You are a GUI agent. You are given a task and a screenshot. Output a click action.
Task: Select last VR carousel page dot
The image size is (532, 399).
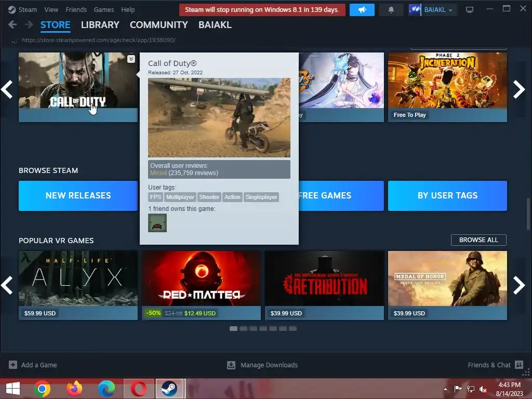(293, 328)
